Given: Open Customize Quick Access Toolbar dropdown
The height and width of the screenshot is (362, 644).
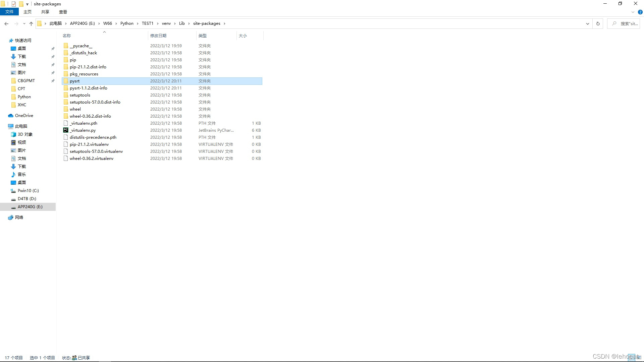Looking at the screenshot, I should click(28, 4).
